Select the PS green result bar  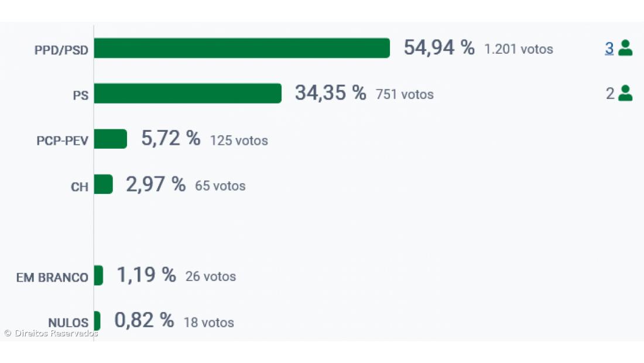coord(187,93)
